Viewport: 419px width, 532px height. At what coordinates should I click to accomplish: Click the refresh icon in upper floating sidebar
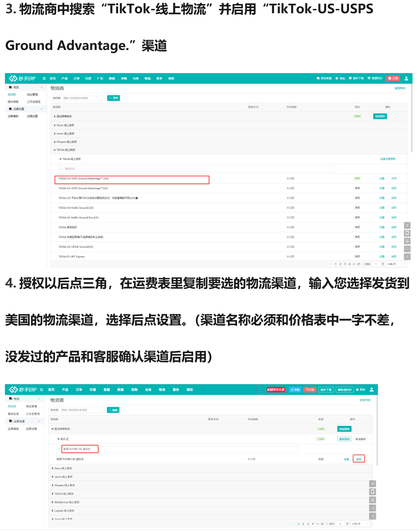[x=407, y=249]
